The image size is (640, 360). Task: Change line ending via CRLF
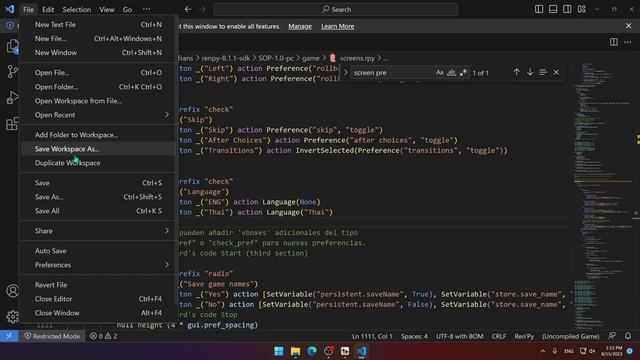point(499,336)
